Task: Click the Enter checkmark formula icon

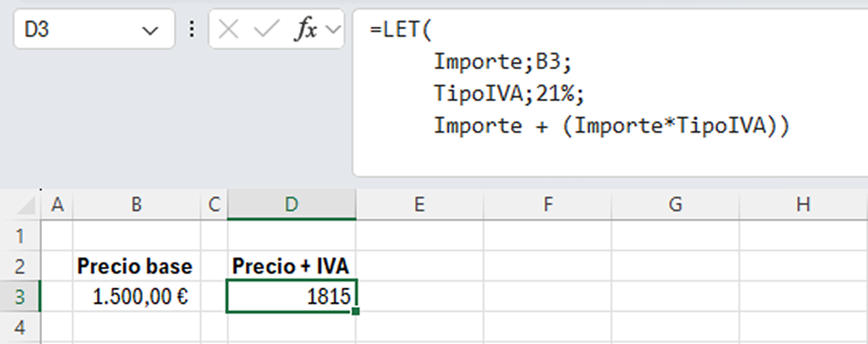Action: pyautogui.click(x=266, y=29)
